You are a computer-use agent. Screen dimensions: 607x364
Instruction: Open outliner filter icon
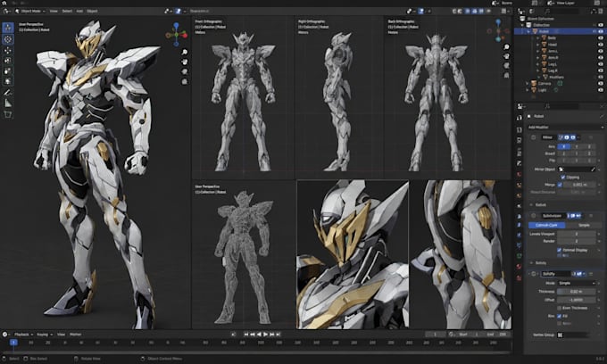point(594,12)
